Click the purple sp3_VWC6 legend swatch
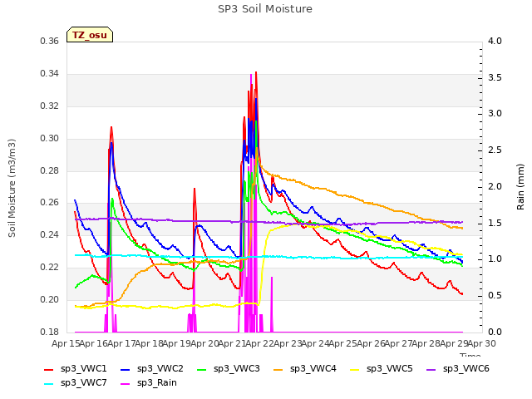This screenshot has width=532, height=399. [431, 370]
